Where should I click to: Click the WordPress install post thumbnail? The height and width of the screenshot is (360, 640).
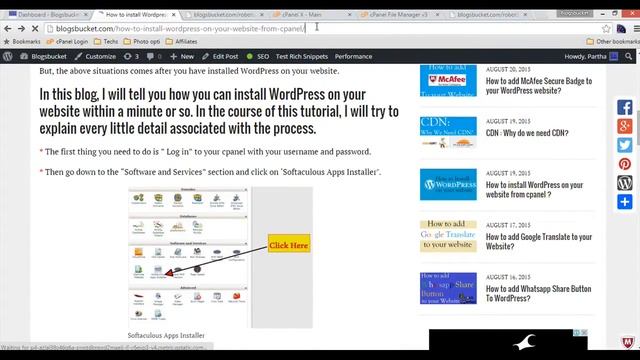coord(448,184)
